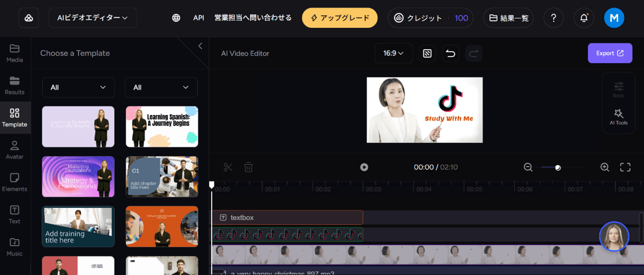
Task: Switch to the Media tab
Action: 15,53
